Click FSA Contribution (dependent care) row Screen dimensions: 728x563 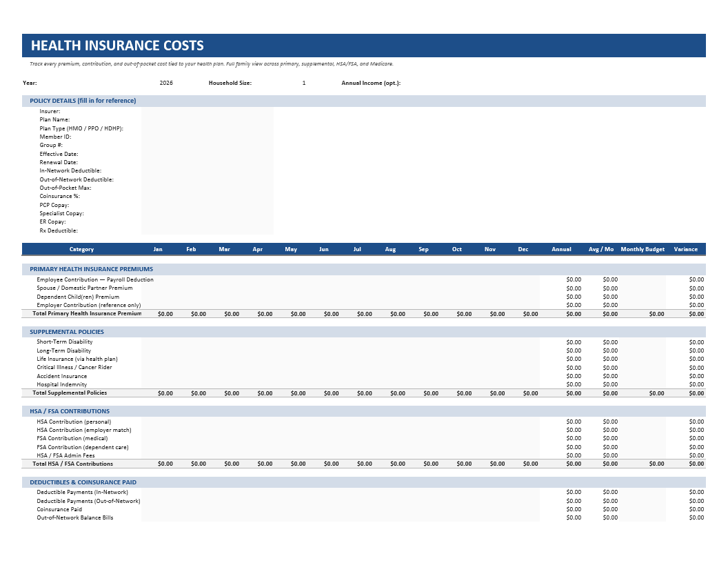coord(363,447)
